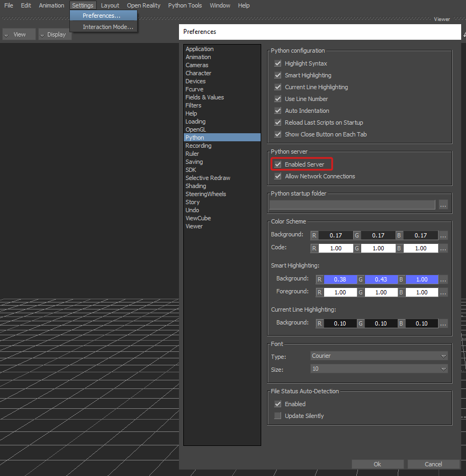Screen dimensions: 466x476
Task: Toggle Smart Highlighting checkbox
Action: point(278,75)
